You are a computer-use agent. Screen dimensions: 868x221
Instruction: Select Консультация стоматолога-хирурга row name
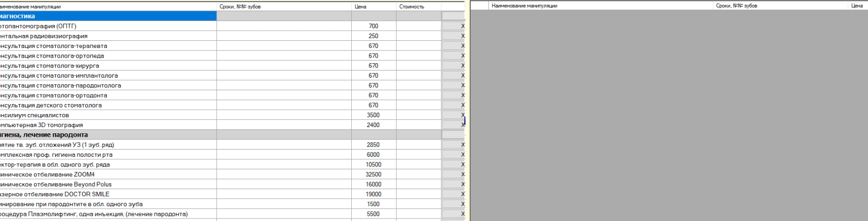[x=108, y=66]
